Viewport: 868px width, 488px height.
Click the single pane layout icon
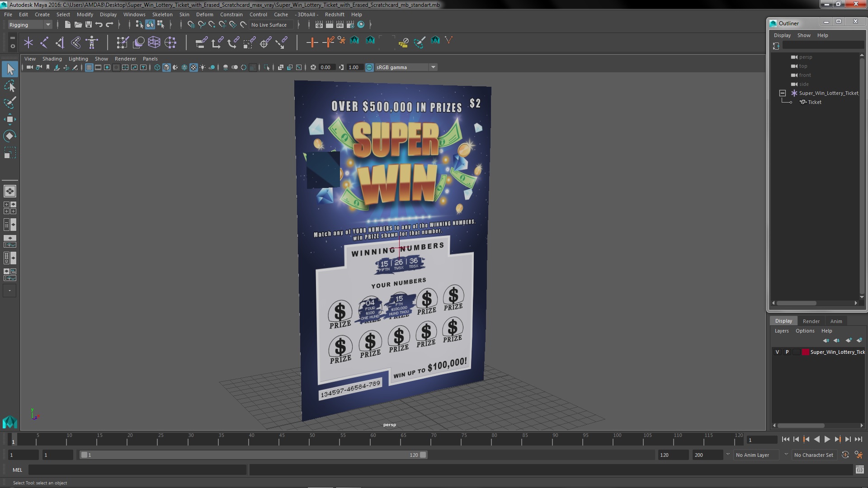tap(9, 191)
